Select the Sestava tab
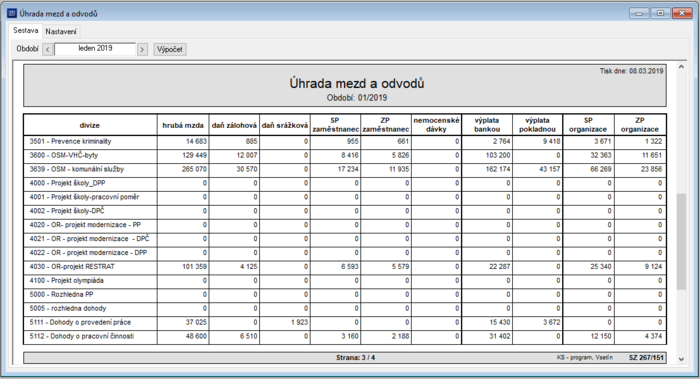700x379 pixels. click(25, 31)
